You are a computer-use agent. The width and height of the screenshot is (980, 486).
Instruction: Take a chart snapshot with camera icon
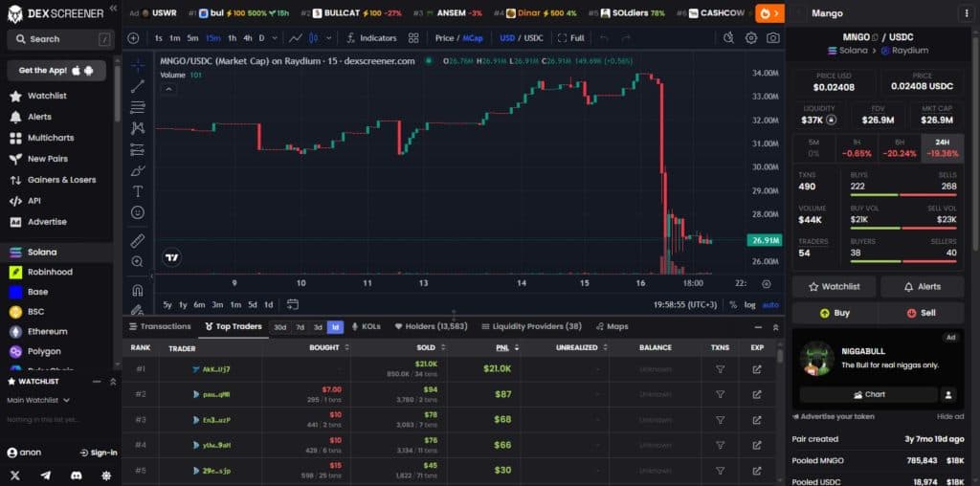(773, 38)
